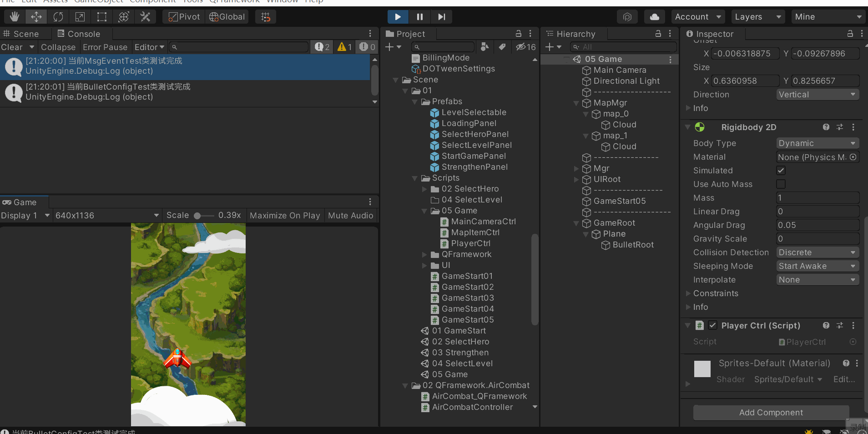
Task: Click Collapse in console toolbar
Action: click(x=58, y=47)
